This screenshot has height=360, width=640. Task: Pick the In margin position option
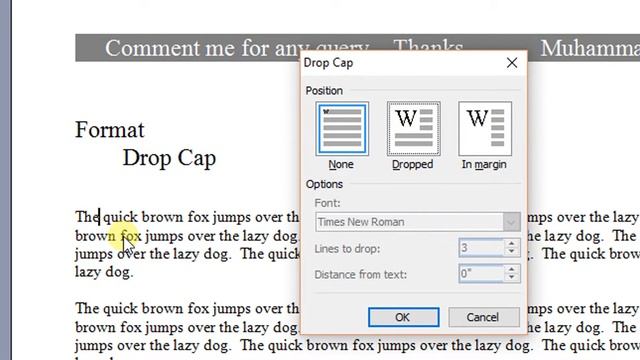pyautogui.click(x=485, y=129)
